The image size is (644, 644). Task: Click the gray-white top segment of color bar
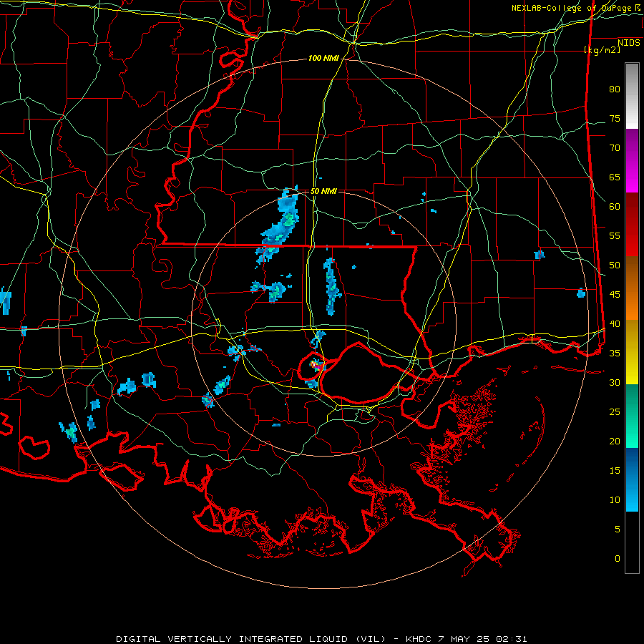(x=632, y=96)
